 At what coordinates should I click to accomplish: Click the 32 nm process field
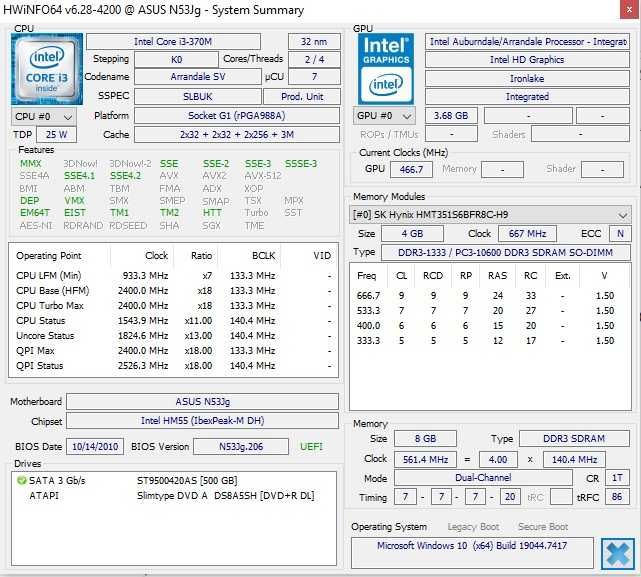[314, 42]
